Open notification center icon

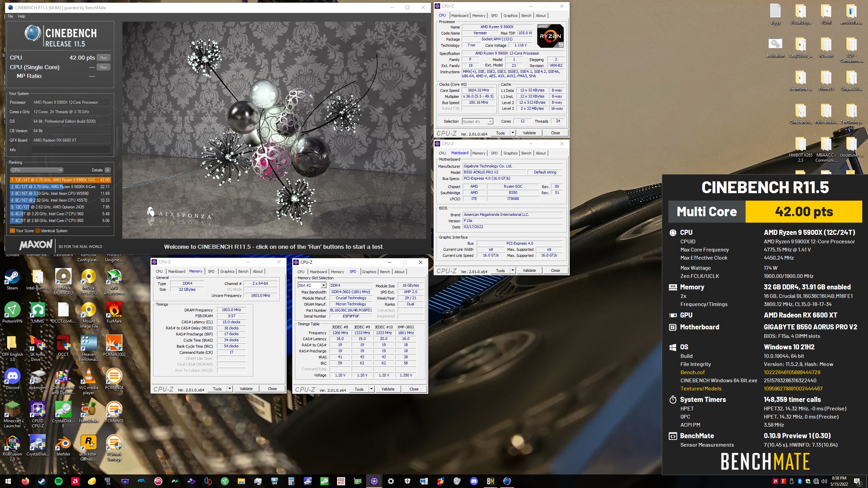pyautogui.click(x=857, y=481)
